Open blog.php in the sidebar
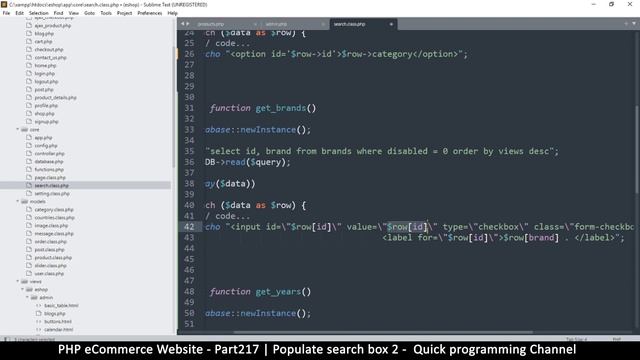 pyautogui.click(x=44, y=33)
